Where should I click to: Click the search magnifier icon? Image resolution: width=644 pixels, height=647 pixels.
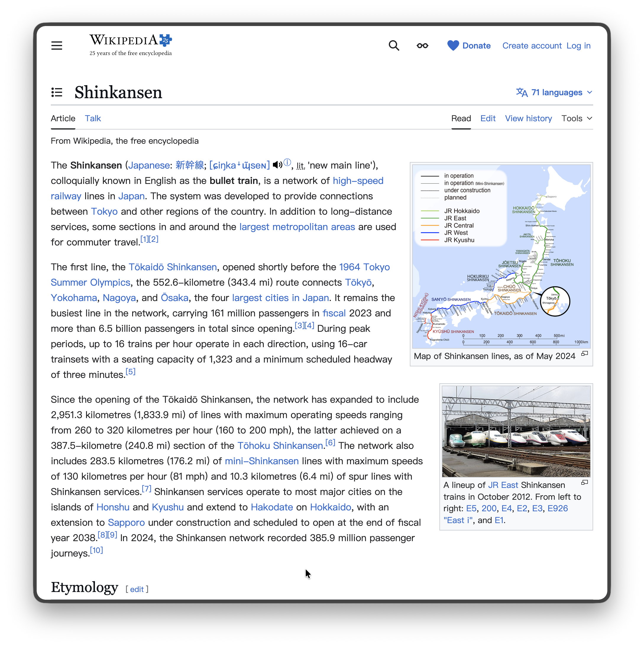point(394,45)
